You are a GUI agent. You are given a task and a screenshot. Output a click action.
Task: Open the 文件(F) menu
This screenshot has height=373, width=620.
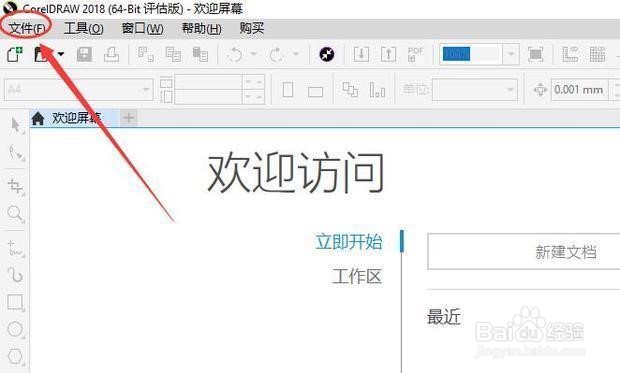tap(27, 28)
